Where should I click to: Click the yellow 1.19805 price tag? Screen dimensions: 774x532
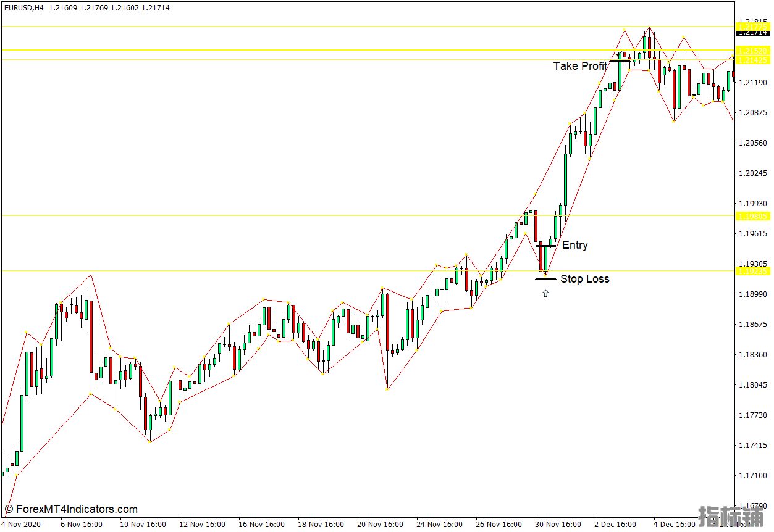752,216
